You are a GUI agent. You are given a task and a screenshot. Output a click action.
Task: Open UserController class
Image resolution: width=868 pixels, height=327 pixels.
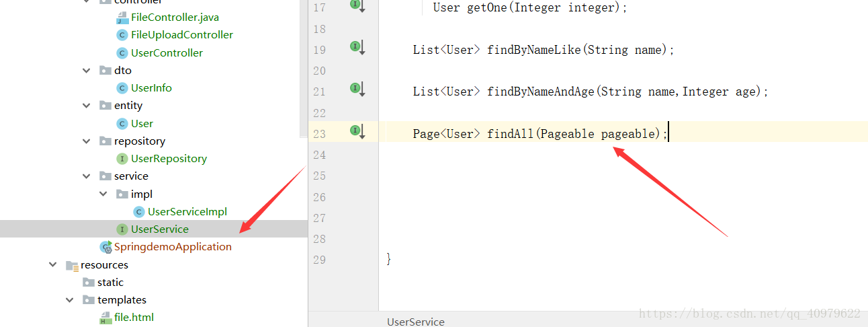point(167,52)
